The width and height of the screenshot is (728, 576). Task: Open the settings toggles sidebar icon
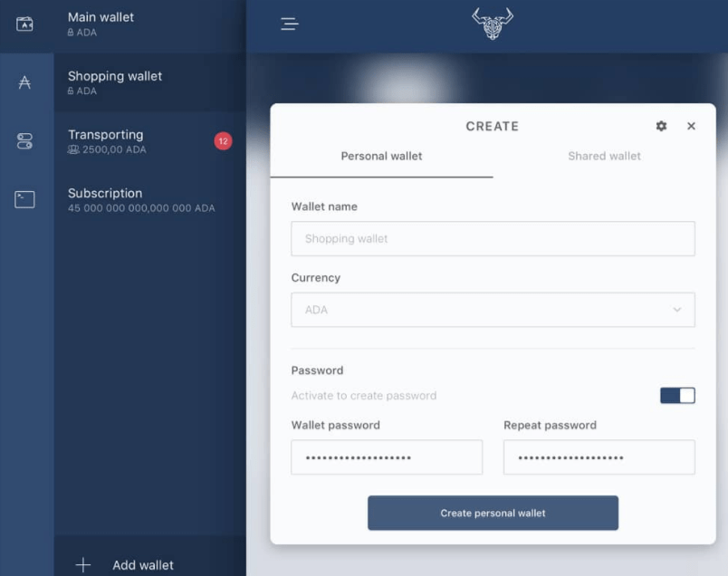tap(24, 141)
